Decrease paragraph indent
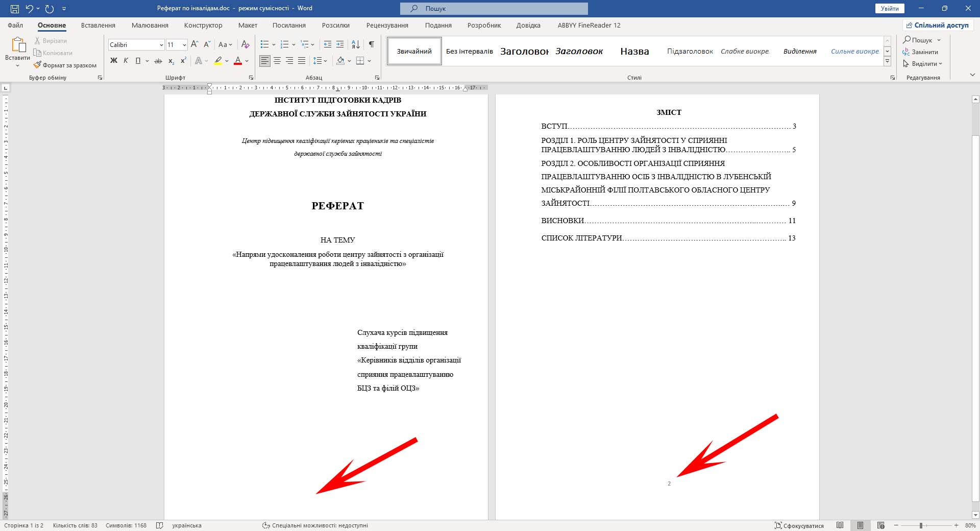Viewport: 980px width, 531px height. coord(328,44)
